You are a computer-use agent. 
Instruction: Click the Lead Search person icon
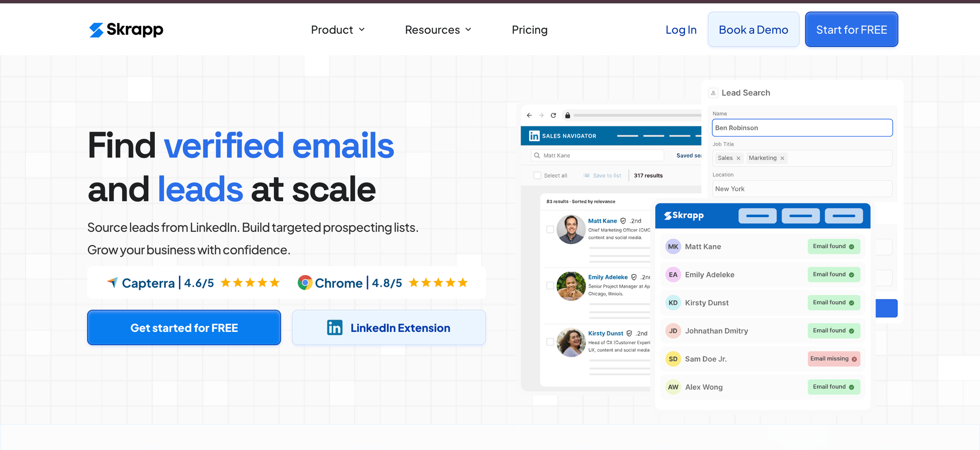(713, 92)
